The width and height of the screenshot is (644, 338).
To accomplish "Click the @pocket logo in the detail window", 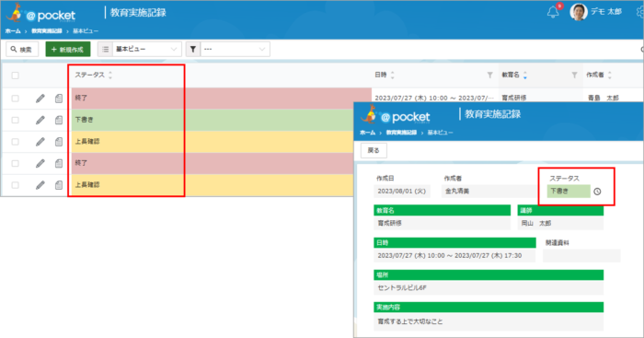I will click(x=396, y=115).
